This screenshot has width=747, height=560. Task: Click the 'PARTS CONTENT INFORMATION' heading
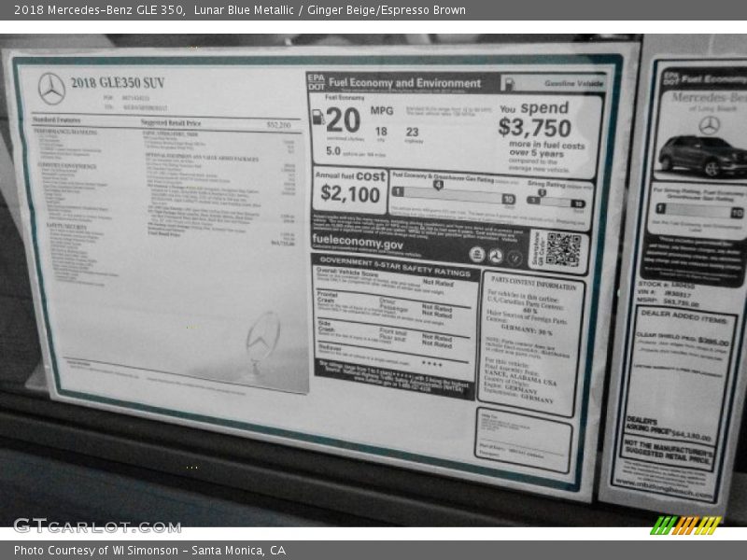pos(533,283)
